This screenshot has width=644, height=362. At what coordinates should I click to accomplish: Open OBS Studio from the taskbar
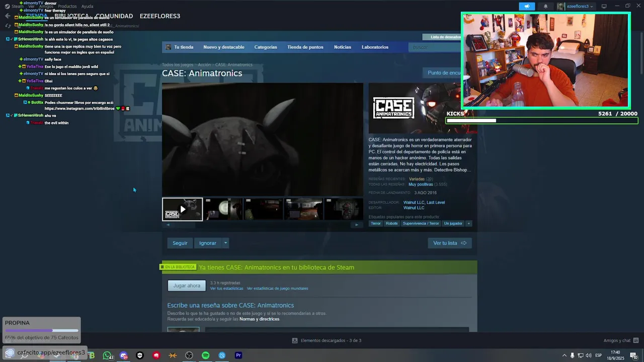(189, 355)
